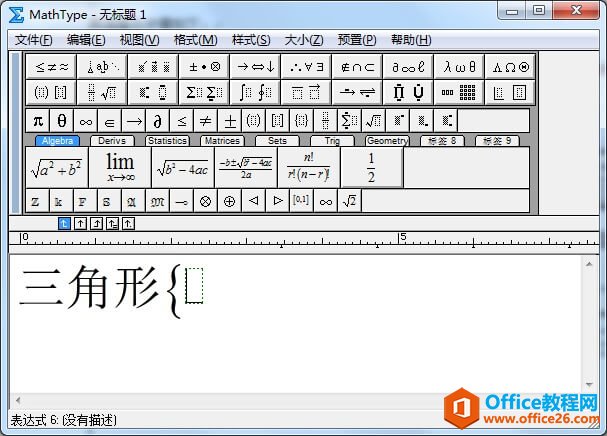Switch to the Matrices tab
Viewport: 607px width, 436px height.
[x=222, y=141]
